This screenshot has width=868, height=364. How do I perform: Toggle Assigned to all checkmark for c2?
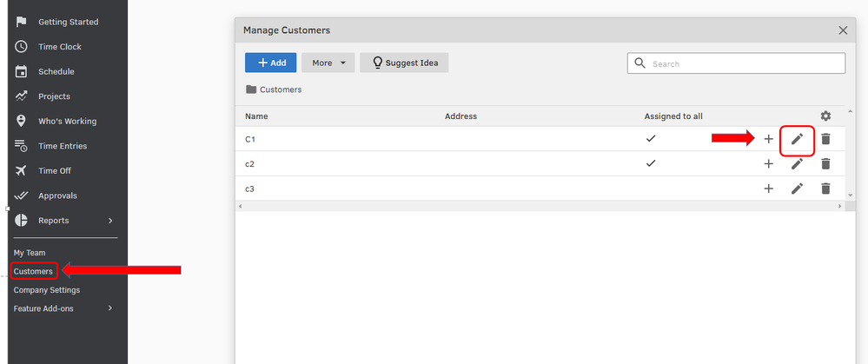click(651, 162)
